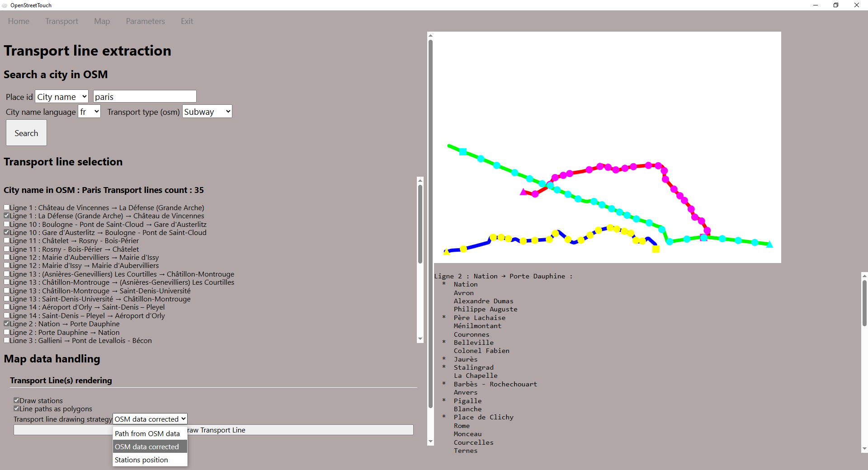Click 'Barbès - Rochechouart' in the station list
Screen dimensions: 868x470
(x=495, y=384)
